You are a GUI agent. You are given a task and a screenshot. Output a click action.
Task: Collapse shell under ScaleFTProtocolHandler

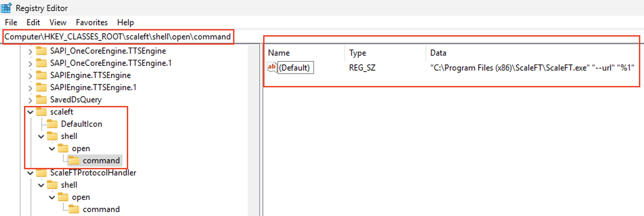pyautogui.click(x=41, y=185)
